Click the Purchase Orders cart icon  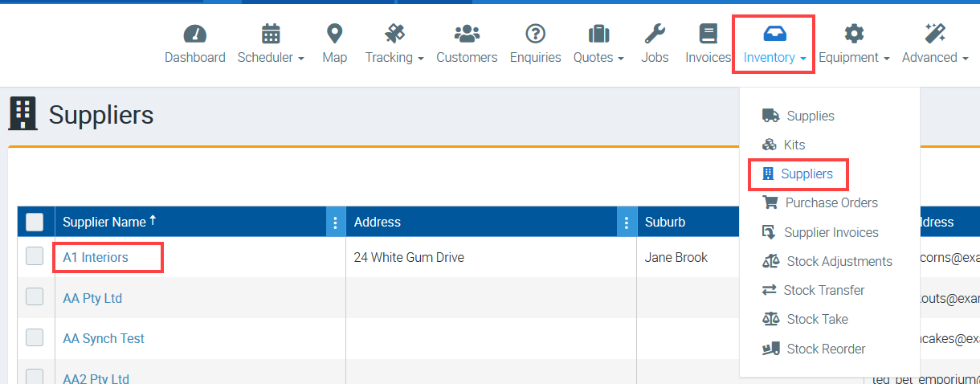point(770,203)
